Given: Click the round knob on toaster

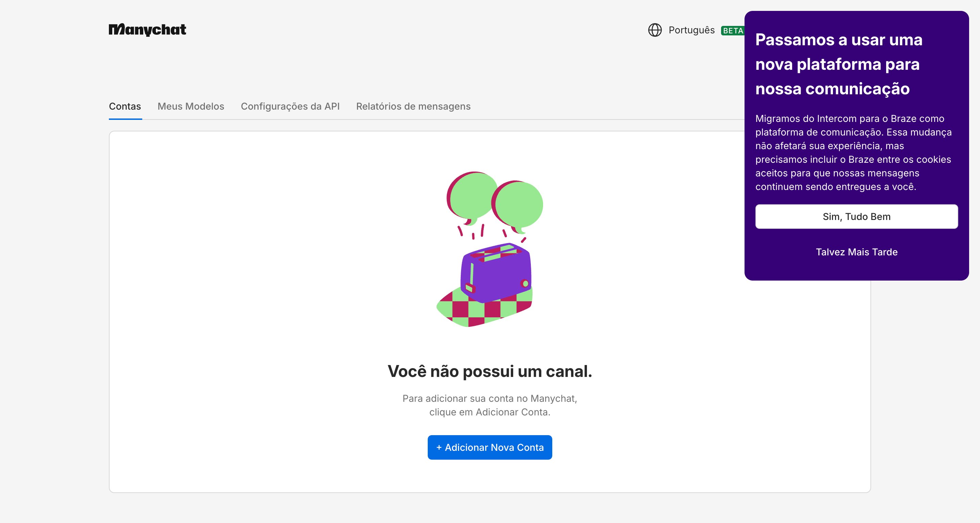Looking at the screenshot, I should coord(525,283).
